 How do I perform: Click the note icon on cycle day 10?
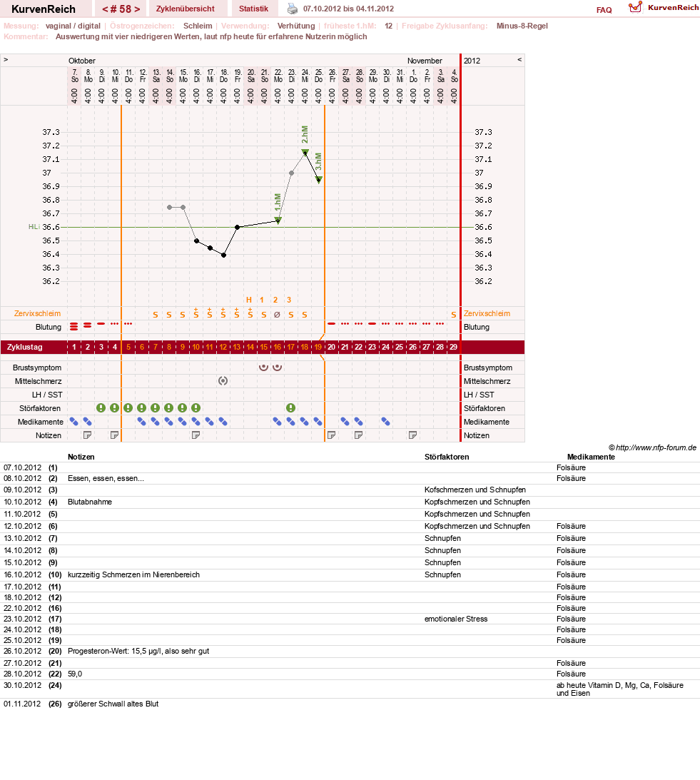point(196,435)
